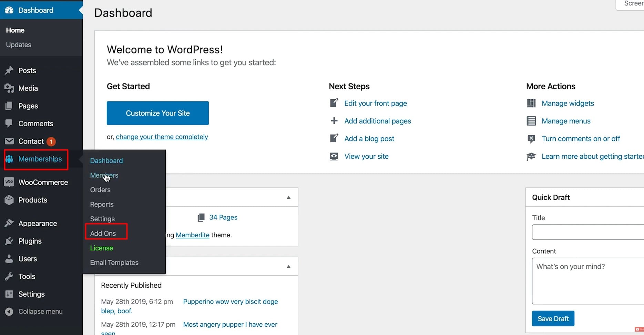Collapse the Activity panel with its arrow

tap(288, 266)
